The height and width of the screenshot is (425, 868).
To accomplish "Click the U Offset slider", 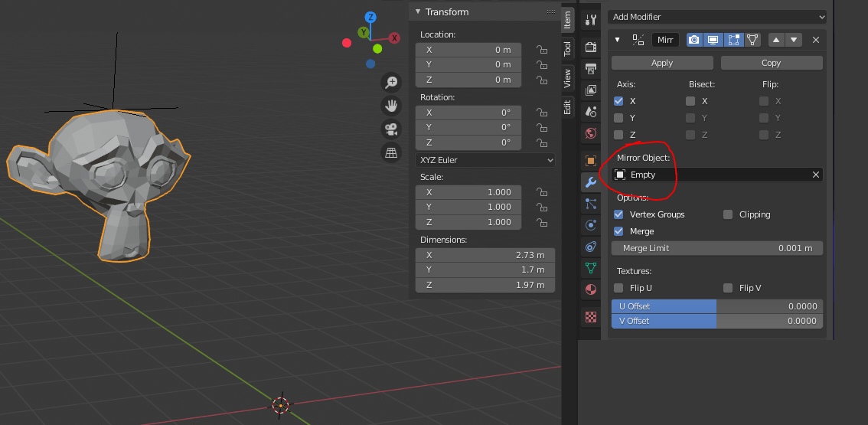I will tap(717, 306).
